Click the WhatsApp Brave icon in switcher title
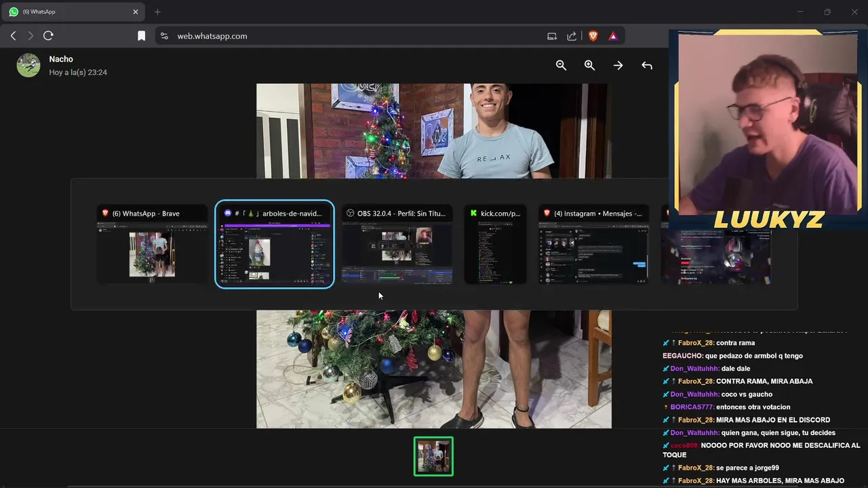This screenshot has height=488, width=868. 105,213
